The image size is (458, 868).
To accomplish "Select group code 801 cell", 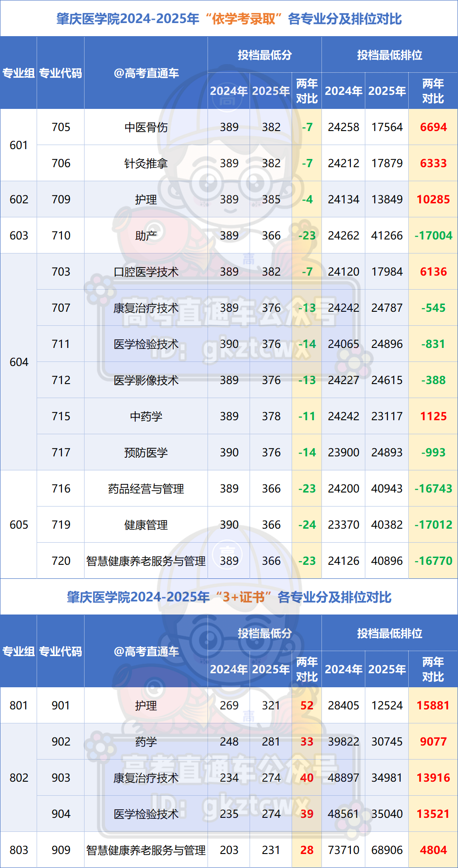I will click(x=19, y=705).
